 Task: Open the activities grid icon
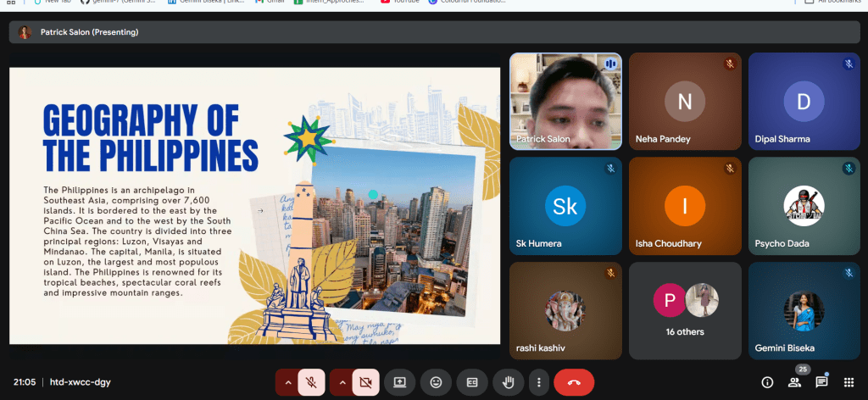click(849, 382)
